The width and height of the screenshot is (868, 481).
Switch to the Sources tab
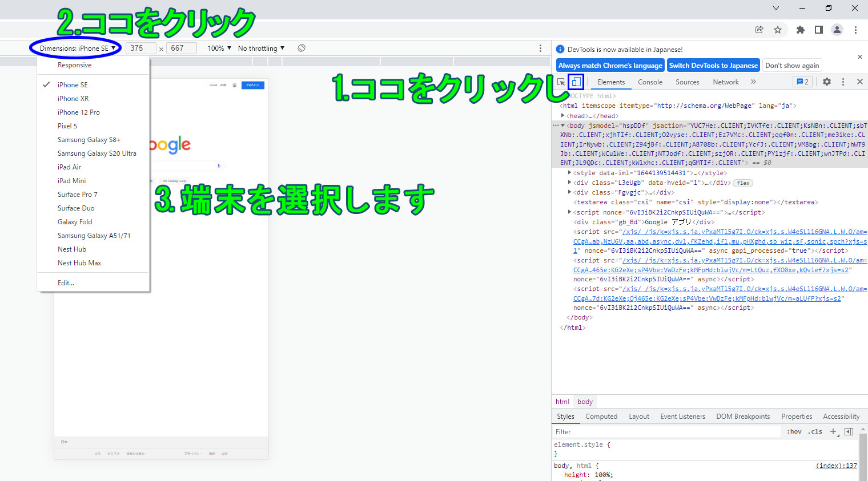(x=688, y=82)
